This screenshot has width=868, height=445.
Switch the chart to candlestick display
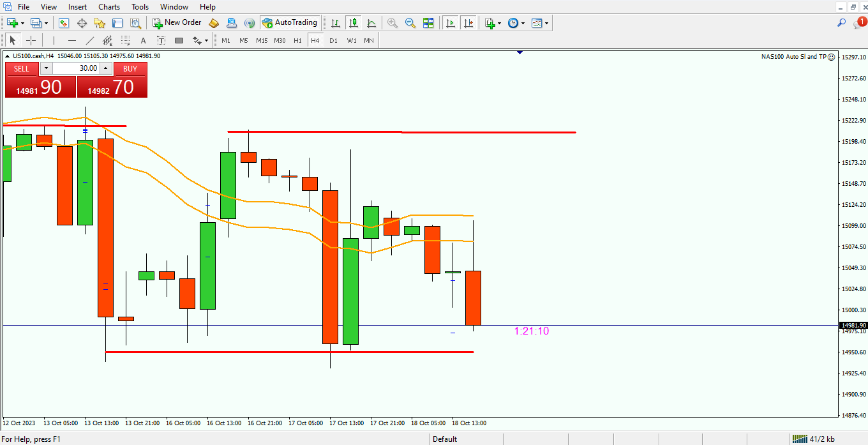pos(354,23)
